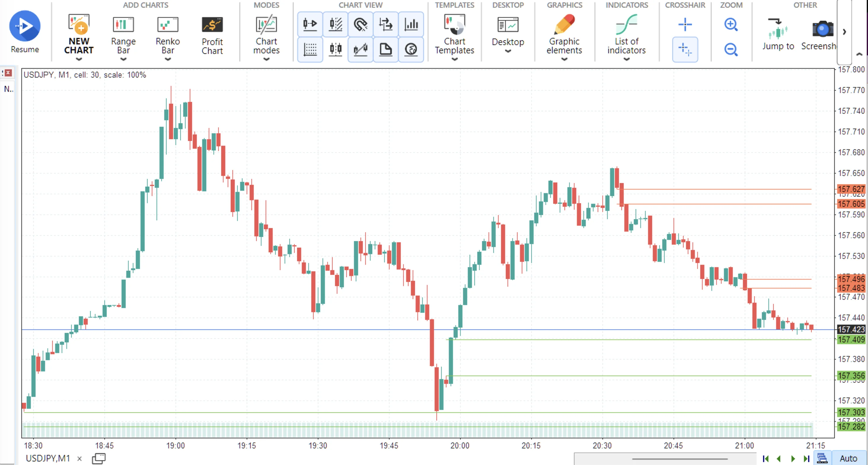This screenshot has width=868, height=465.
Task: Open the Desktop layouts icon
Action: (508, 25)
